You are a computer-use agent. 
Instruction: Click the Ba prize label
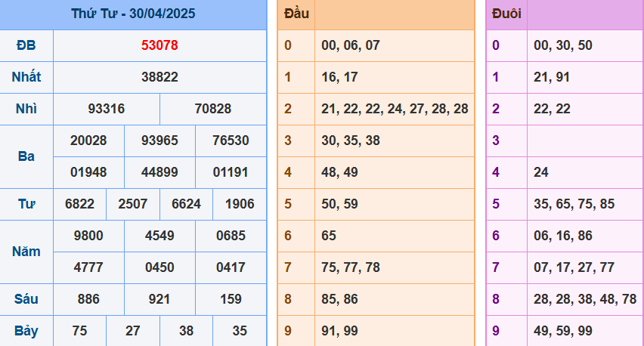click(x=26, y=156)
